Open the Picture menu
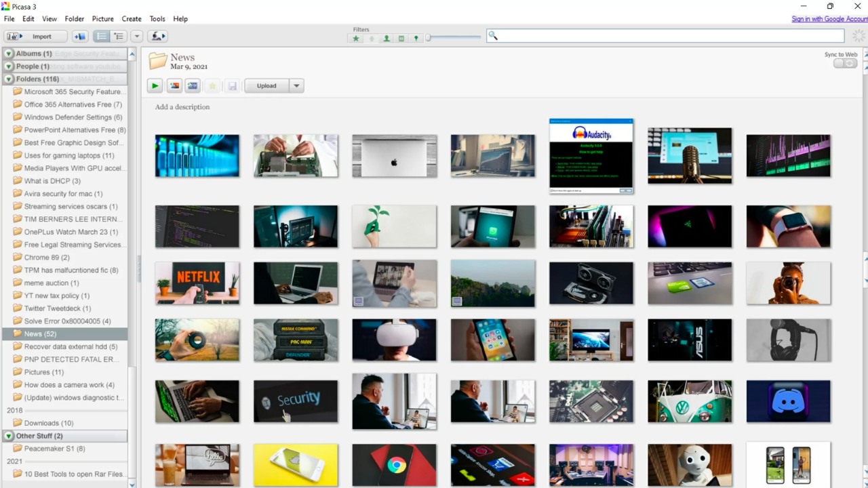The height and width of the screenshot is (488, 868). (x=103, y=19)
